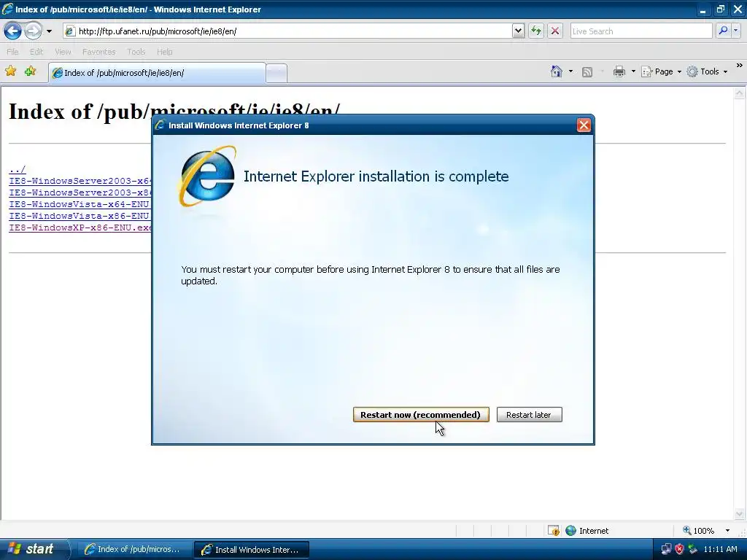The width and height of the screenshot is (747, 560).
Task: Expand the command bar overflow chevron
Action: coord(739,65)
